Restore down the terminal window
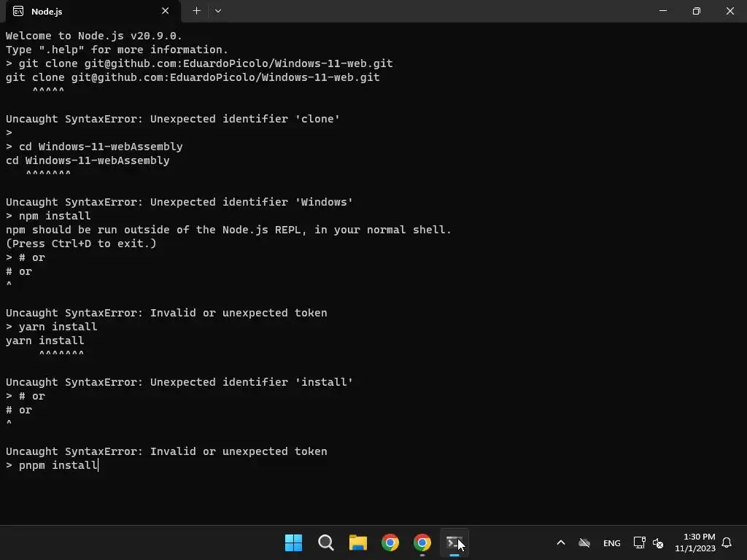The width and height of the screenshot is (747, 560). click(697, 11)
